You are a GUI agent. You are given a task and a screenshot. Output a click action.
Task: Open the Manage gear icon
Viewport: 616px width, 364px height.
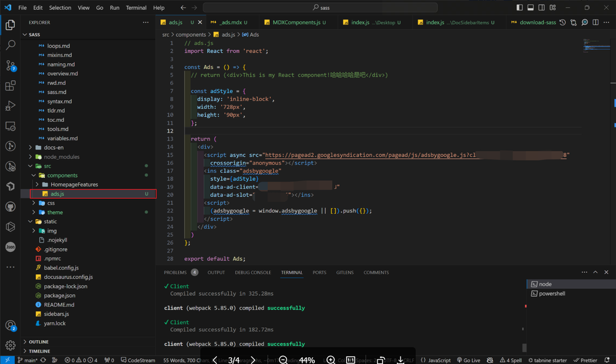coord(10,345)
